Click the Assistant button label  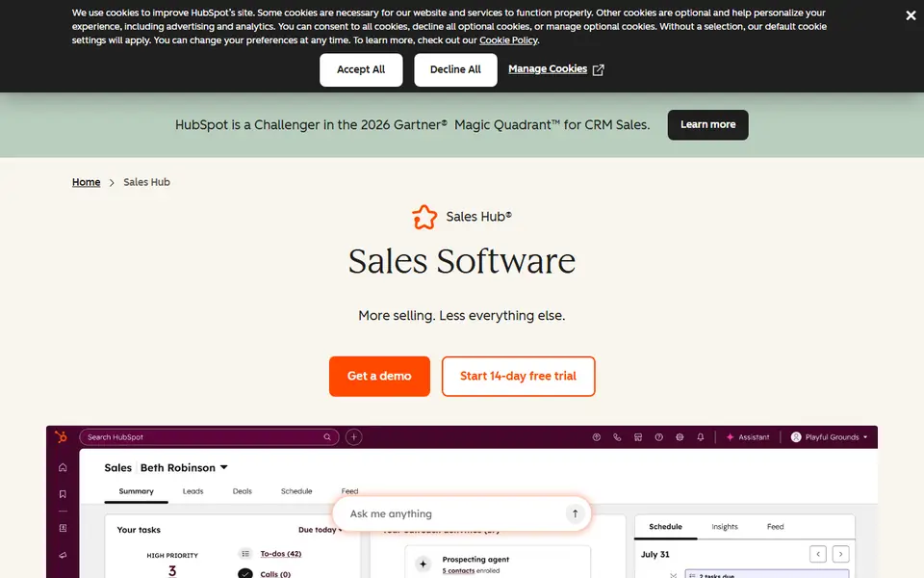[754, 437]
